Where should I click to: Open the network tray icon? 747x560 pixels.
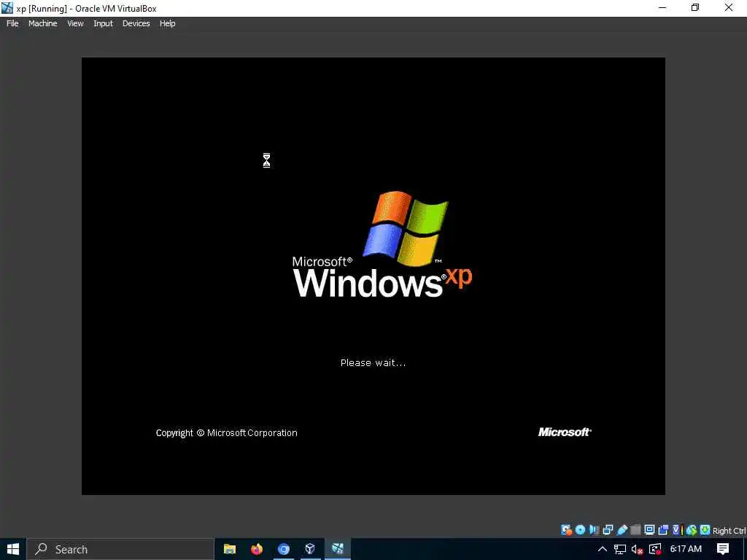[620, 549]
